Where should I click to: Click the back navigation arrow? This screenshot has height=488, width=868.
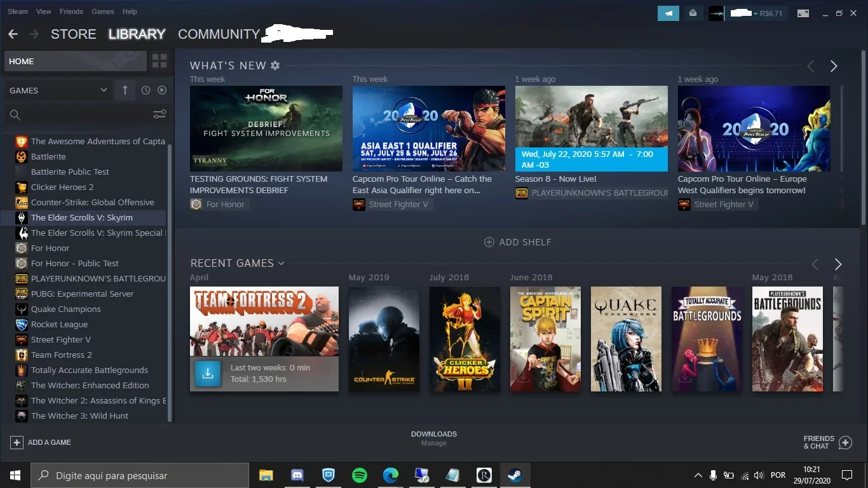pos(13,34)
